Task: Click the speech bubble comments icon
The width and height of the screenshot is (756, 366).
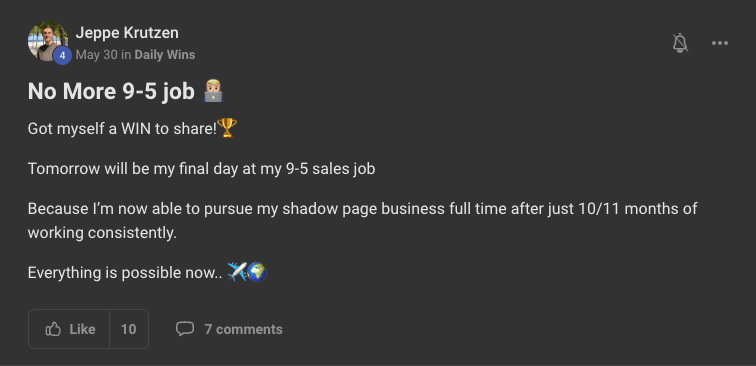Action: pyautogui.click(x=185, y=329)
